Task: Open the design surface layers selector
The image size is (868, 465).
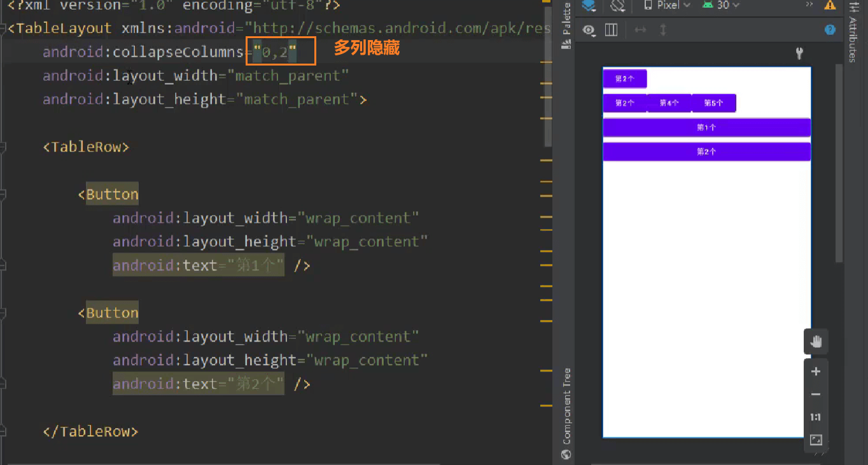Action: (x=589, y=5)
